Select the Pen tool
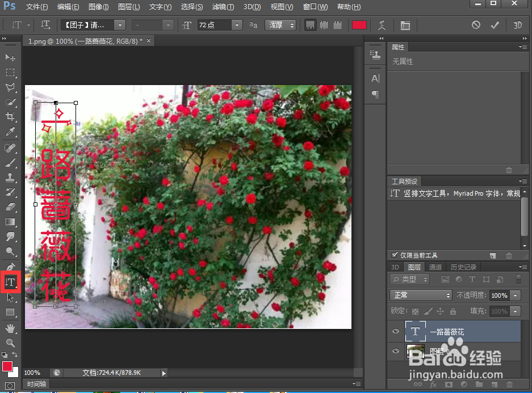Viewport: 532px width, 393px height. click(x=10, y=267)
